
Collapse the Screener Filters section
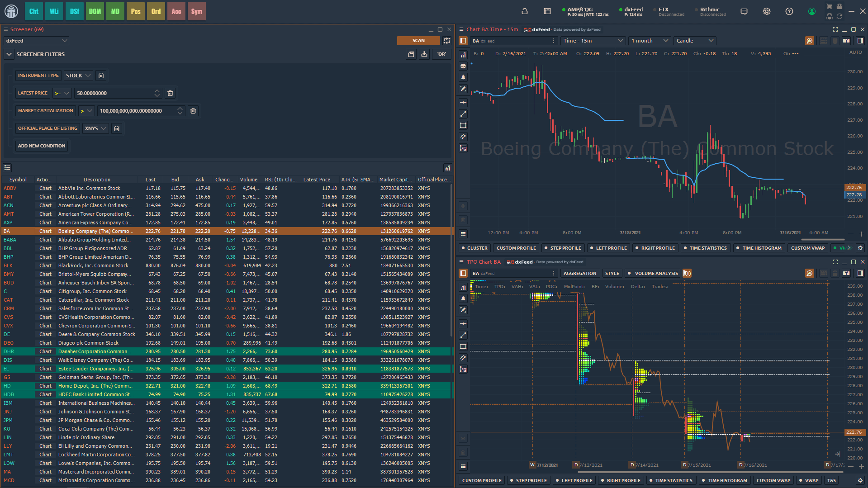click(x=9, y=54)
